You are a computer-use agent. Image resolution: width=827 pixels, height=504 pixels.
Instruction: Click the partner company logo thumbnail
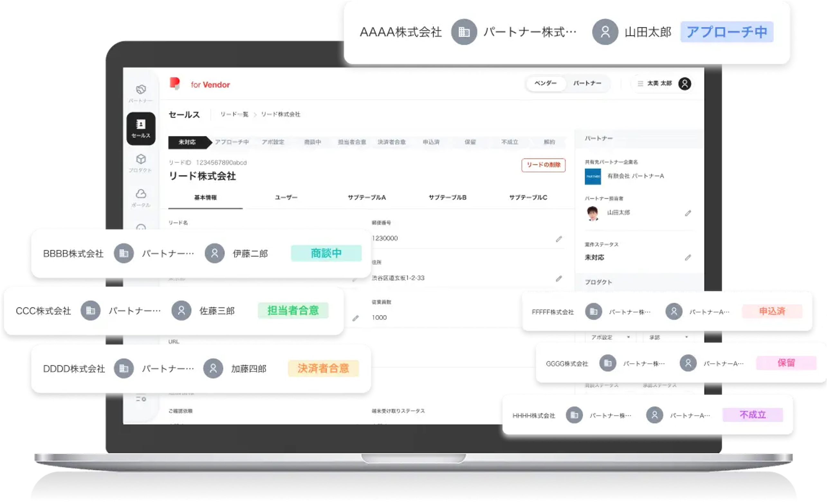pos(593,177)
